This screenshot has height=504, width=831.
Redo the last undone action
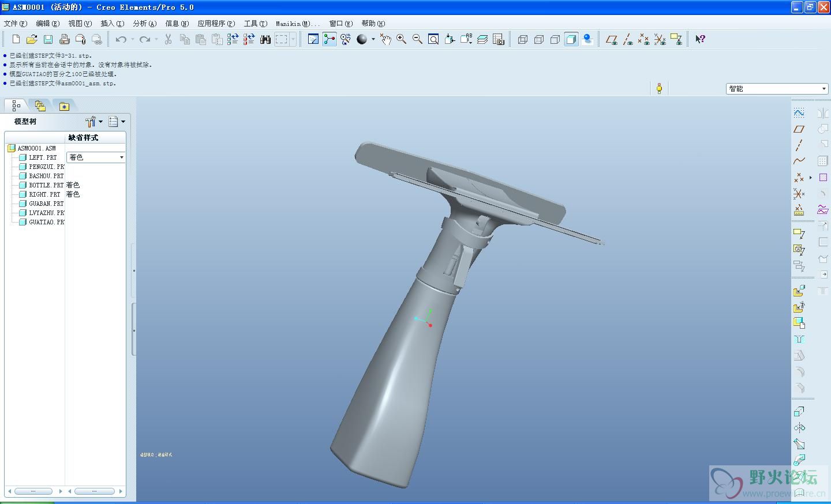(145, 39)
